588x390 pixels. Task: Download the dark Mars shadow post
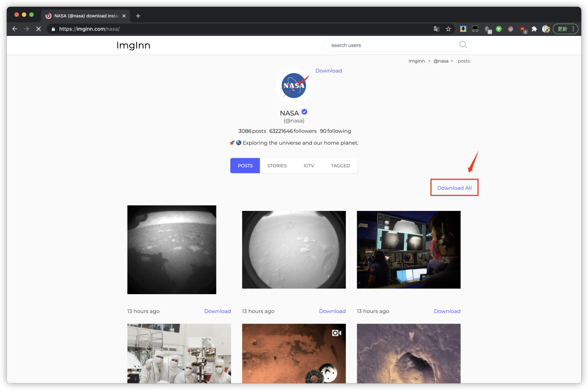pyautogui.click(x=218, y=311)
